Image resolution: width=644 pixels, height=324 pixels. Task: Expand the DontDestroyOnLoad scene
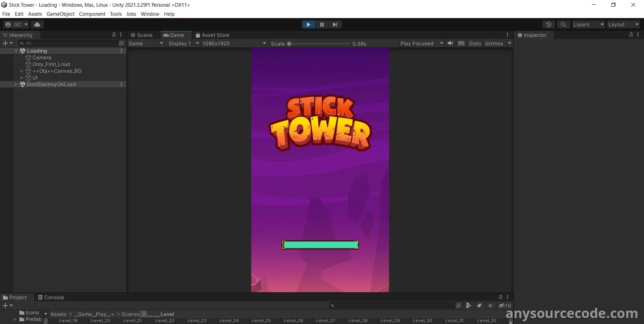tap(16, 84)
